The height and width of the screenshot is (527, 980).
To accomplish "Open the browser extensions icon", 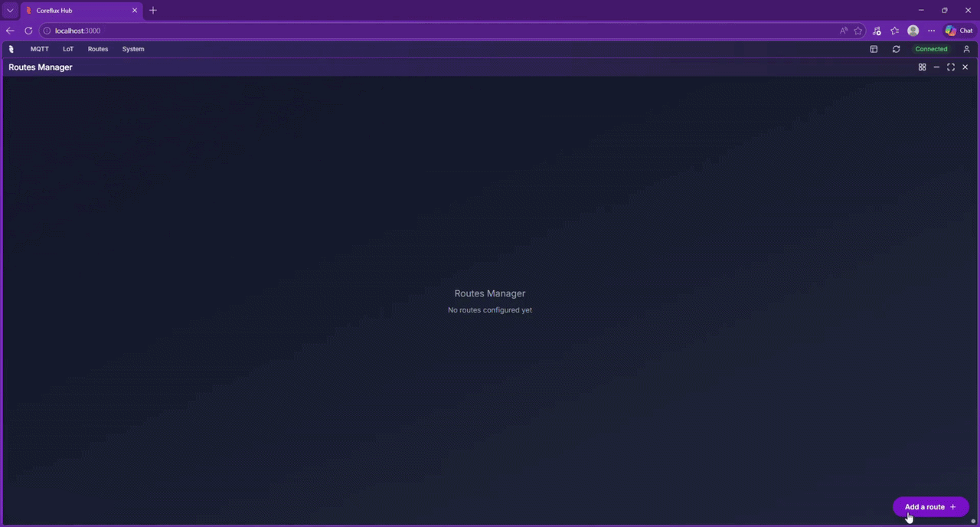I will (877, 31).
